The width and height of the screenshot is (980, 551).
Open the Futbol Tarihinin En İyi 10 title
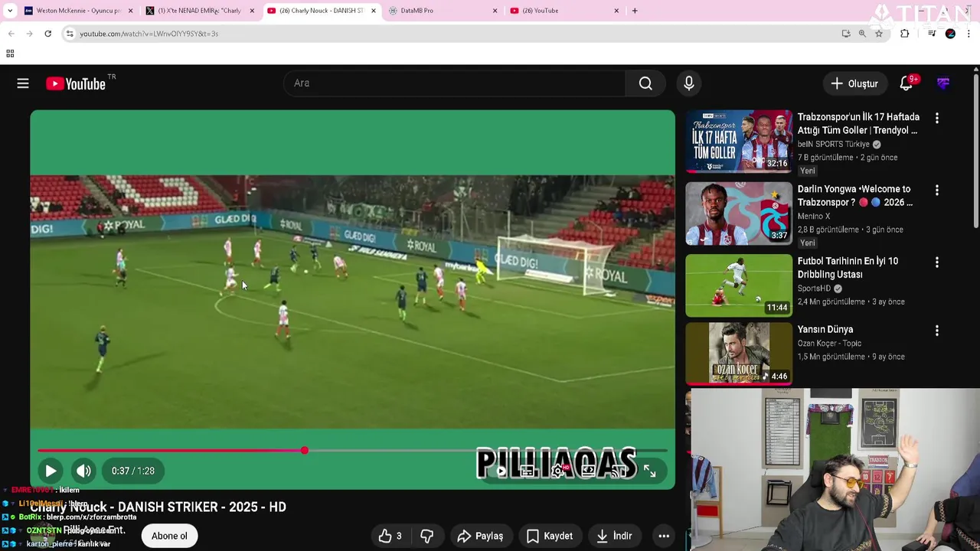[848, 268]
